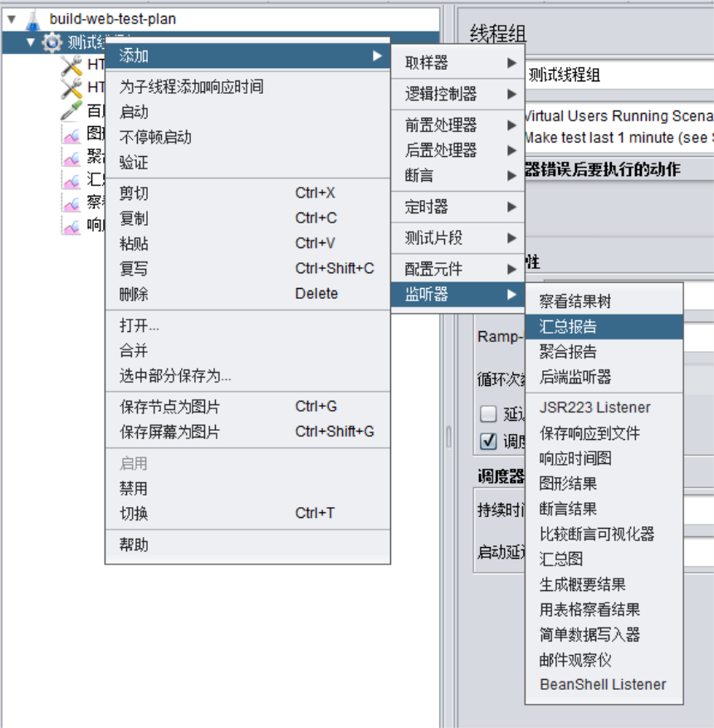Select the first HTTP wrench icon in tree

pyautogui.click(x=71, y=66)
